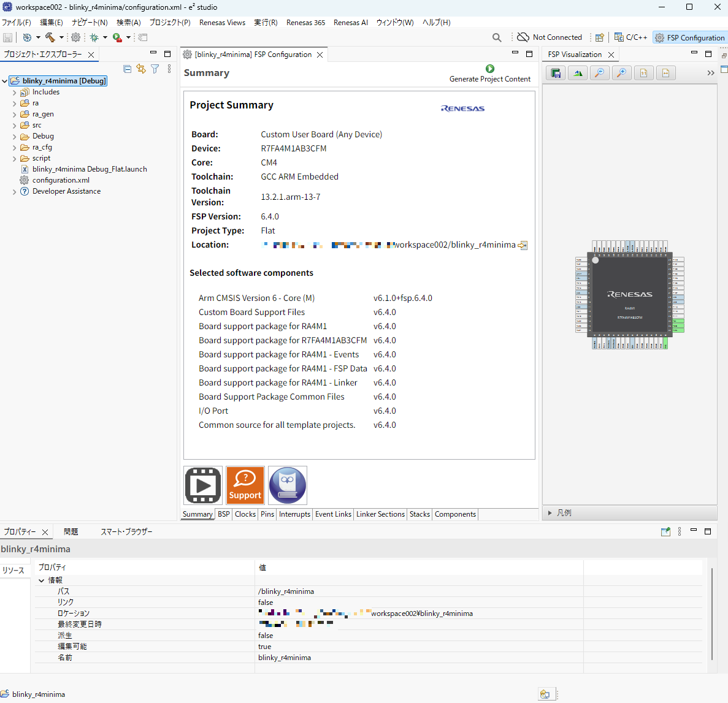Switch to 問題 tab in bottom panel
The height and width of the screenshot is (703, 728).
[x=71, y=532]
